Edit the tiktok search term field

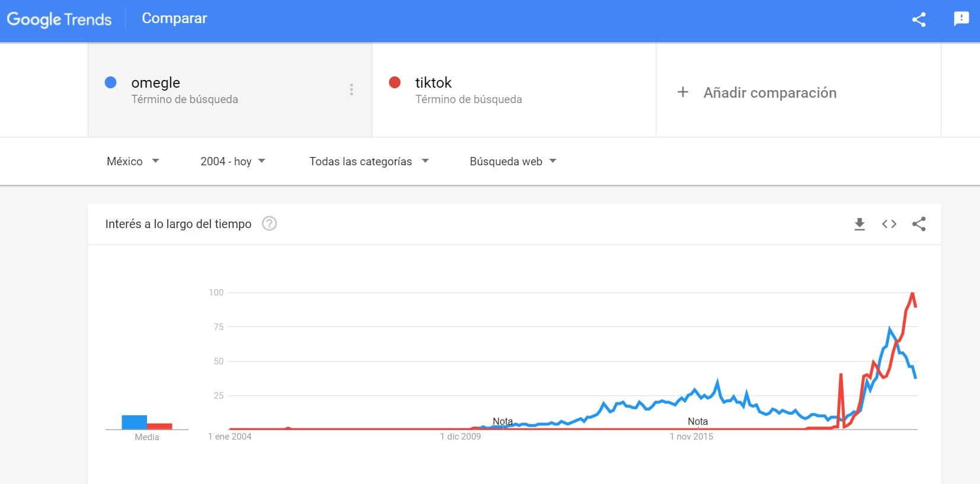pyautogui.click(x=514, y=89)
